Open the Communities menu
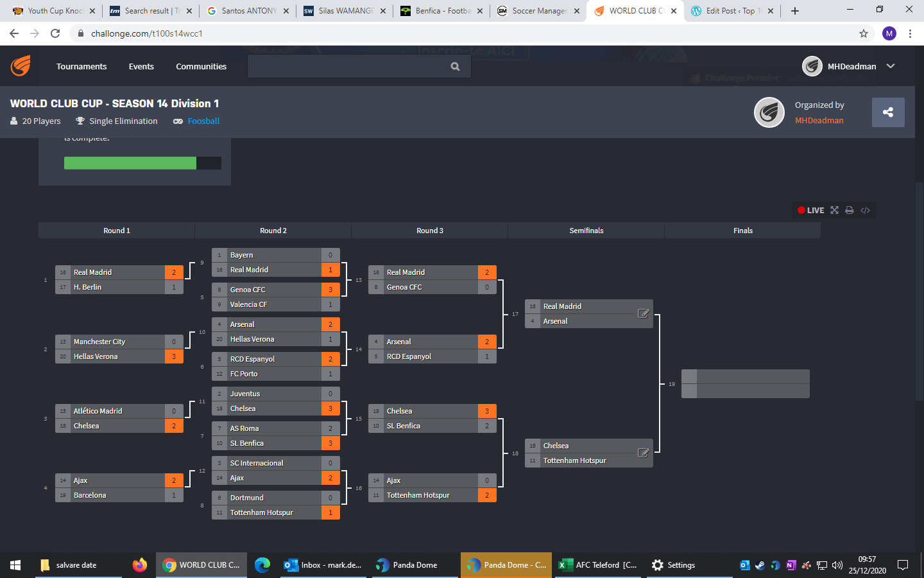The height and width of the screenshot is (578, 924). click(201, 66)
